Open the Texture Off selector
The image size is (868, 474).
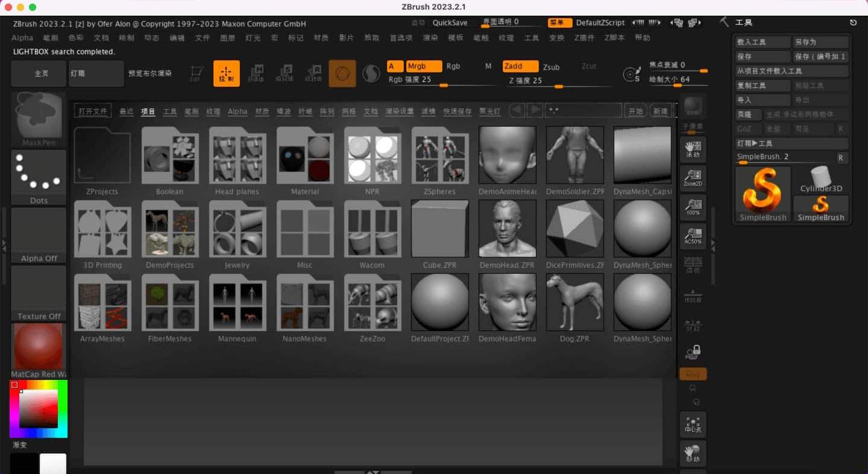coord(39,292)
